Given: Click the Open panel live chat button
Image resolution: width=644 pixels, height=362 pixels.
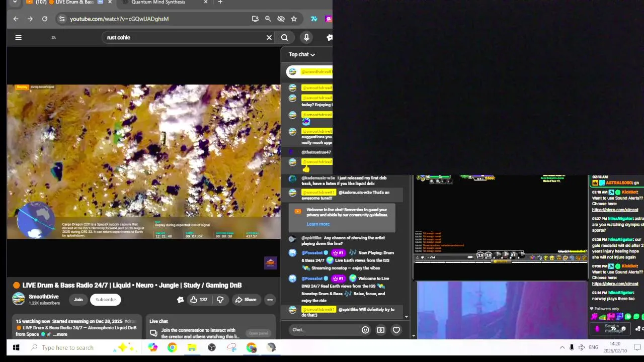Looking at the screenshot, I should click(258, 333).
